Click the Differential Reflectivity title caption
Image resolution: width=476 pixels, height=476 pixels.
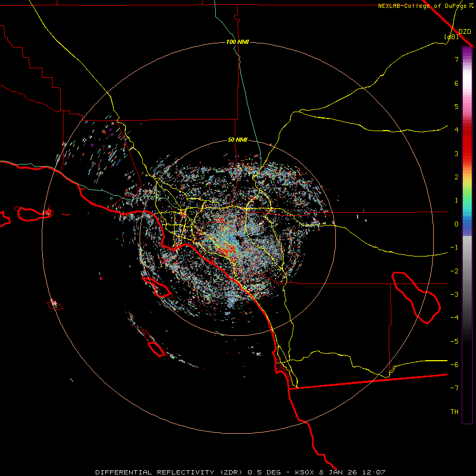click(x=240, y=472)
